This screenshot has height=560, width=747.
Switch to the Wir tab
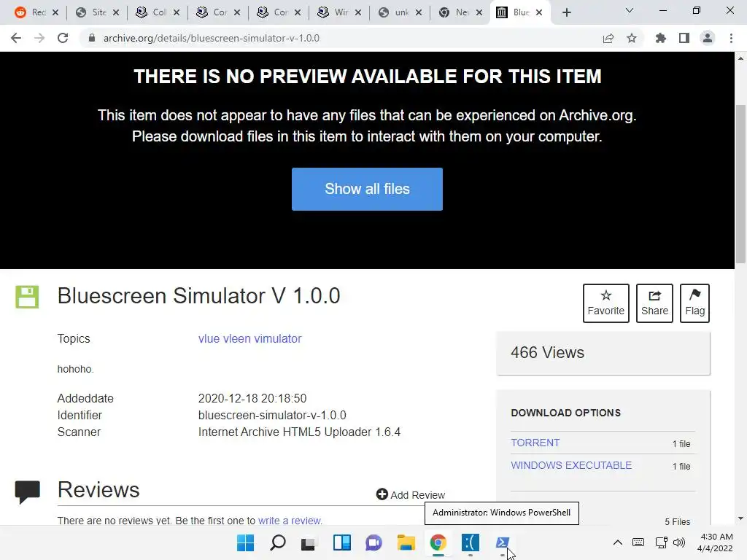(339, 12)
